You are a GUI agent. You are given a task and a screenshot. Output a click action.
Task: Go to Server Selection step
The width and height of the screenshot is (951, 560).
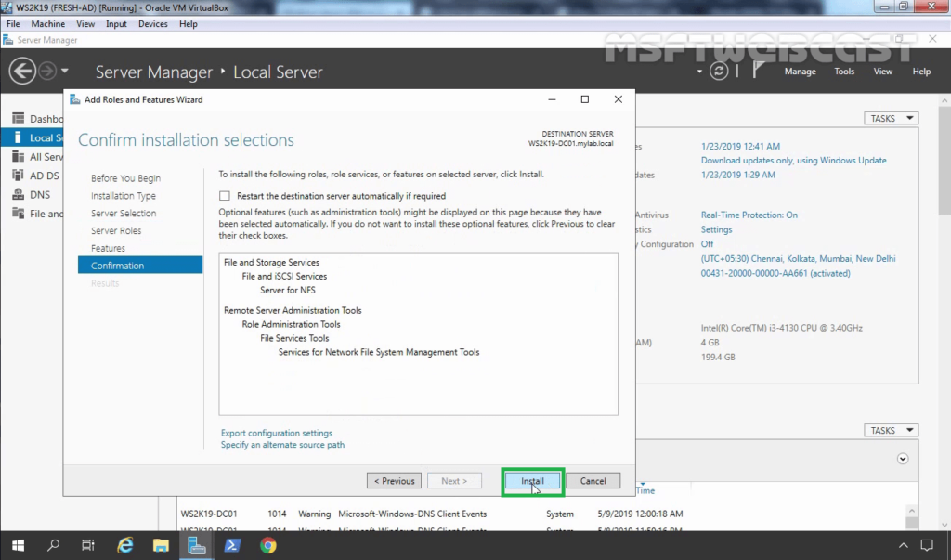coord(124,214)
